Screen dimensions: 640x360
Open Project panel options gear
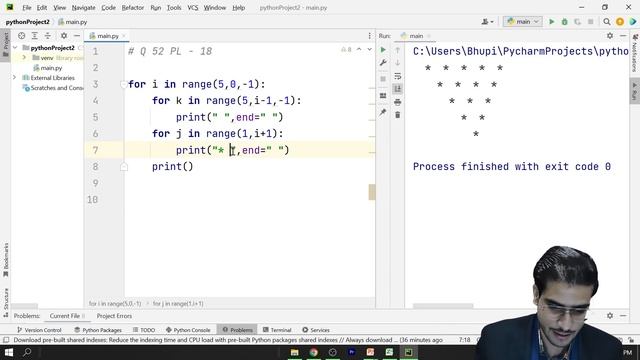[64, 36]
